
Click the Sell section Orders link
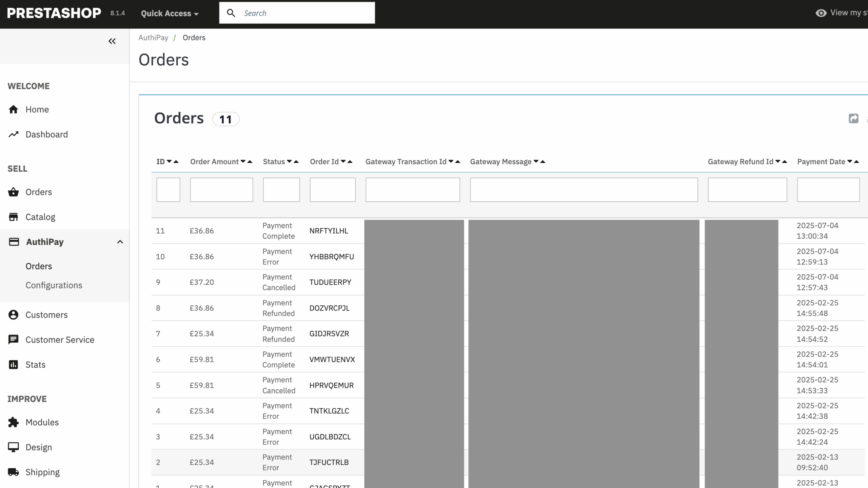(x=39, y=192)
